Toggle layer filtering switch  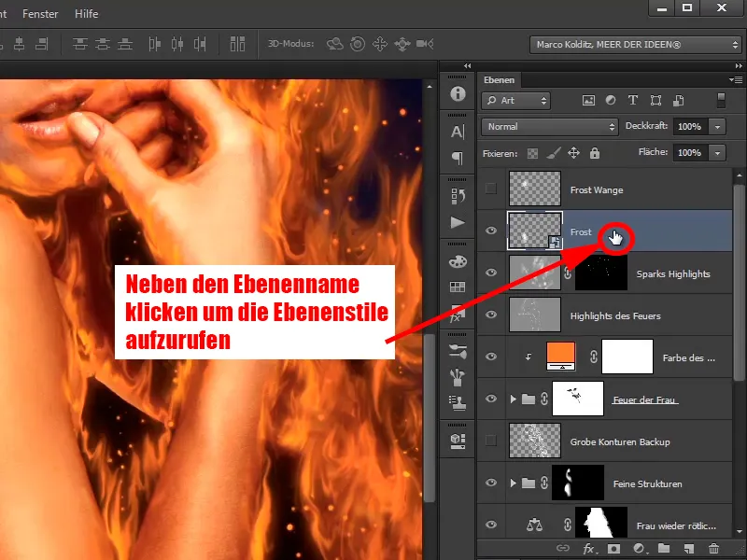pyautogui.click(x=721, y=101)
